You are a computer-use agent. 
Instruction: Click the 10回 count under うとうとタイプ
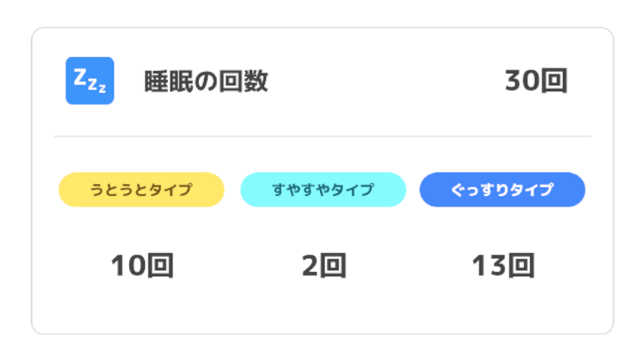point(142,266)
